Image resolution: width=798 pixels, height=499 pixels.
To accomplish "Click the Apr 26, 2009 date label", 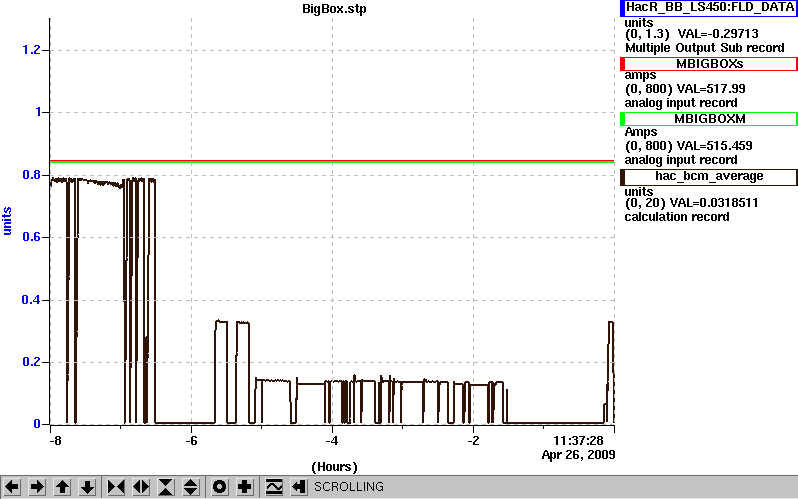I will [x=578, y=455].
